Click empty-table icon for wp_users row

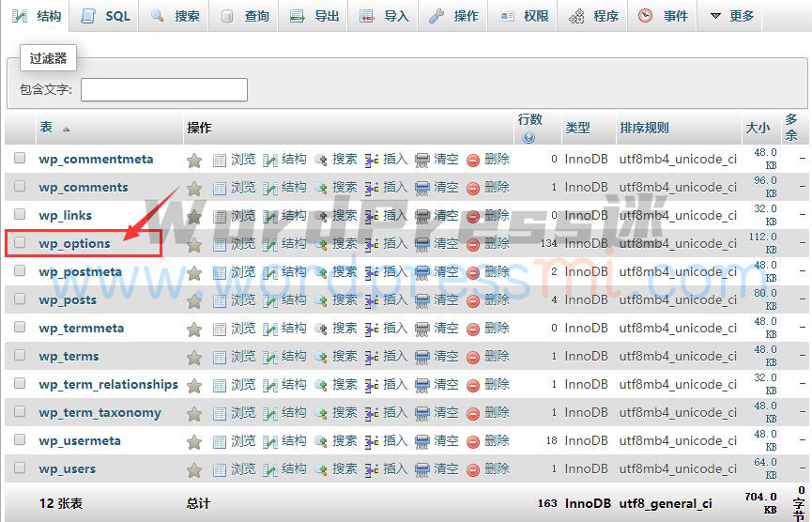422,470
